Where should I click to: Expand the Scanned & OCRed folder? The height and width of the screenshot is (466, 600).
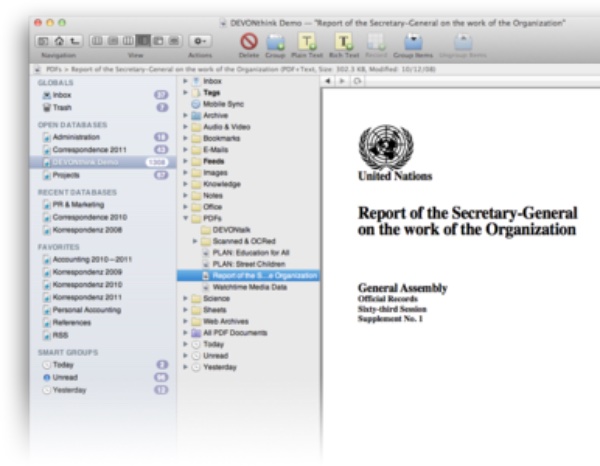pos(196,240)
